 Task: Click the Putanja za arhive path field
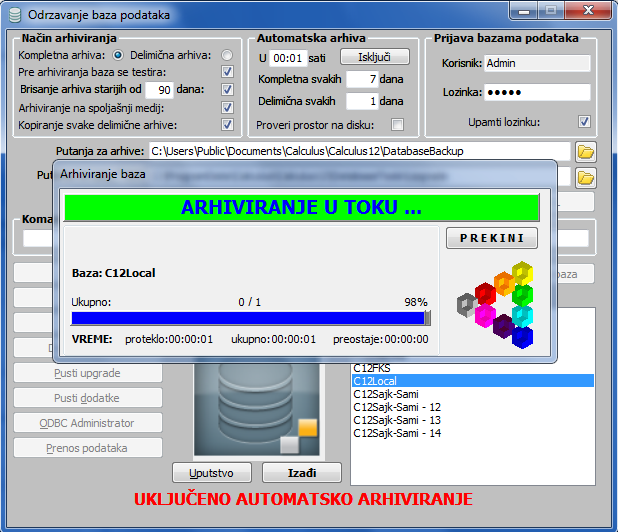pyautogui.click(x=359, y=151)
